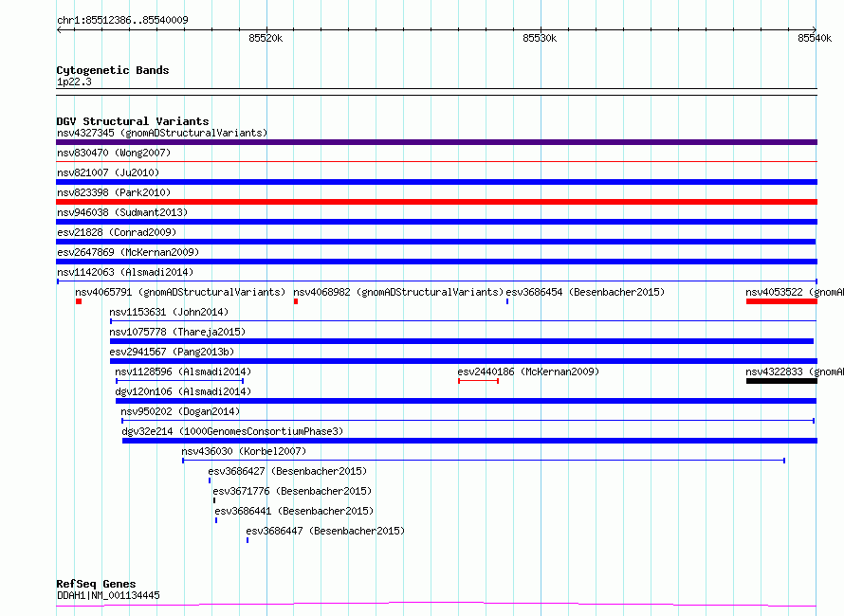This screenshot has width=844, height=616.
Task: Click the small red nsv4065791 square
Action: tap(79, 301)
